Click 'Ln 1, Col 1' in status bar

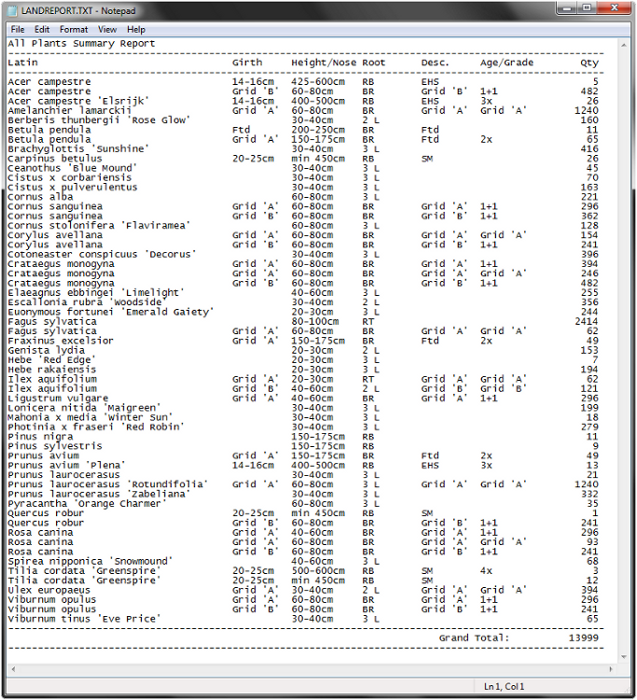pos(504,687)
